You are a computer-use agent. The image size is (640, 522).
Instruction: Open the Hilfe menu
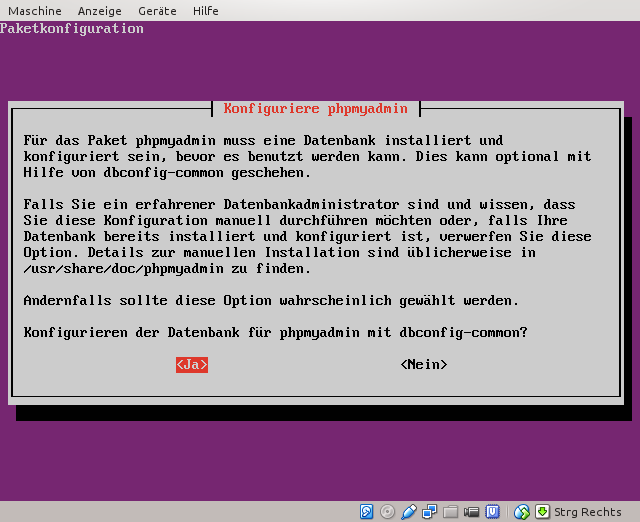click(x=205, y=11)
